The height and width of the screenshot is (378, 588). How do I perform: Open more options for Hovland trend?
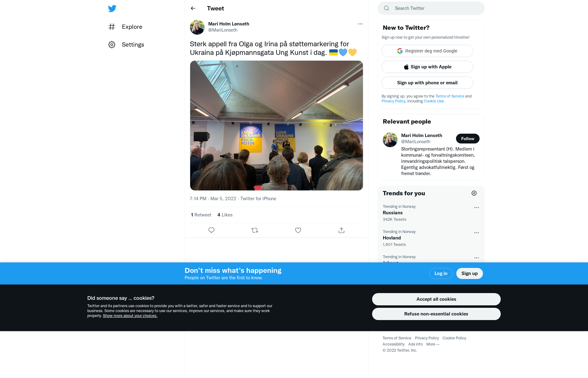(477, 233)
